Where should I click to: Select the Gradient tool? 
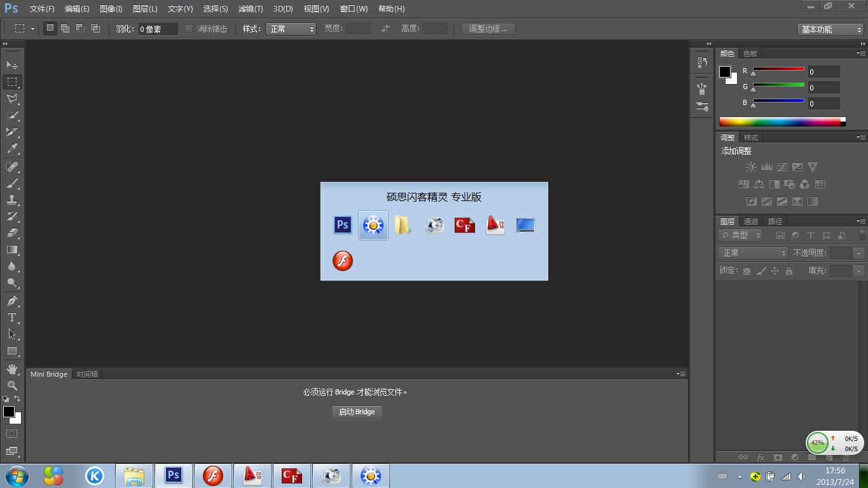tap(12, 249)
